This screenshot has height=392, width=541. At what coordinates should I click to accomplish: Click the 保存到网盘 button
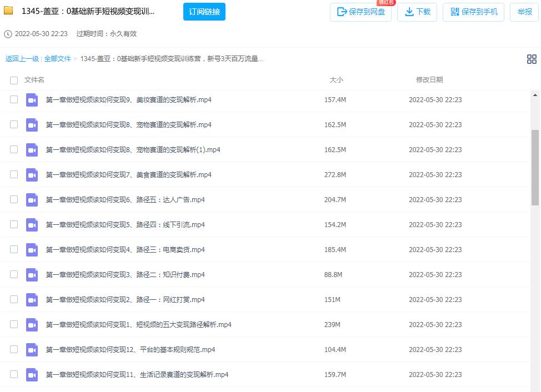pyautogui.click(x=360, y=12)
